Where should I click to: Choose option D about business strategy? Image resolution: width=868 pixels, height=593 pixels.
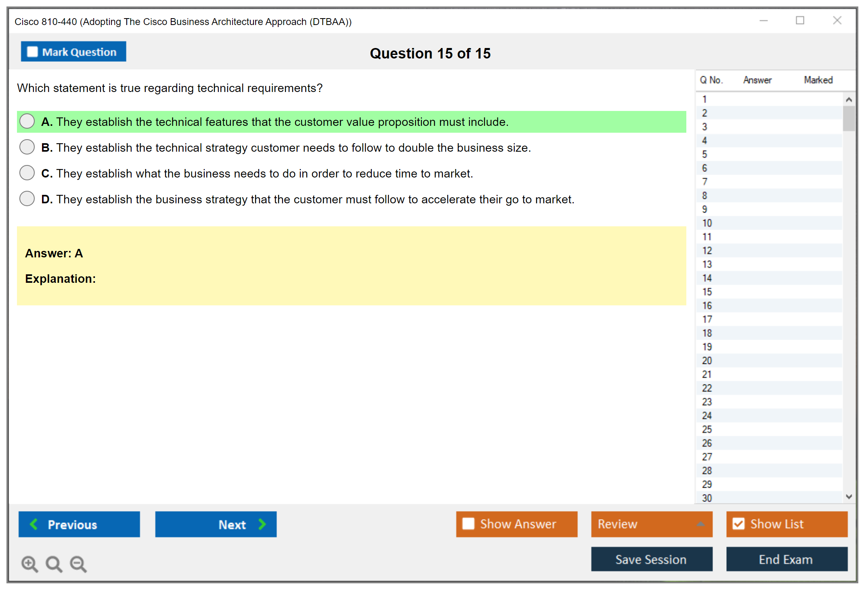point(27,199)
